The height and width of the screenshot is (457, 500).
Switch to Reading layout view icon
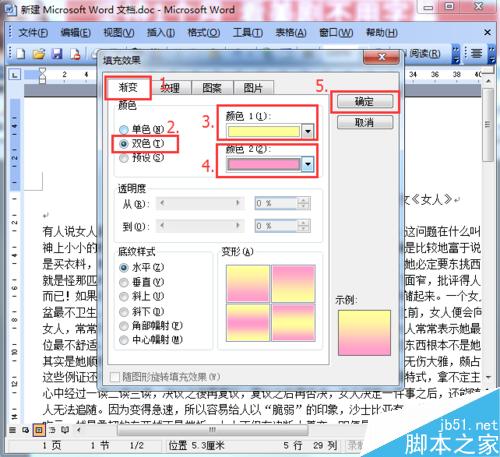[x=65, y=430]
